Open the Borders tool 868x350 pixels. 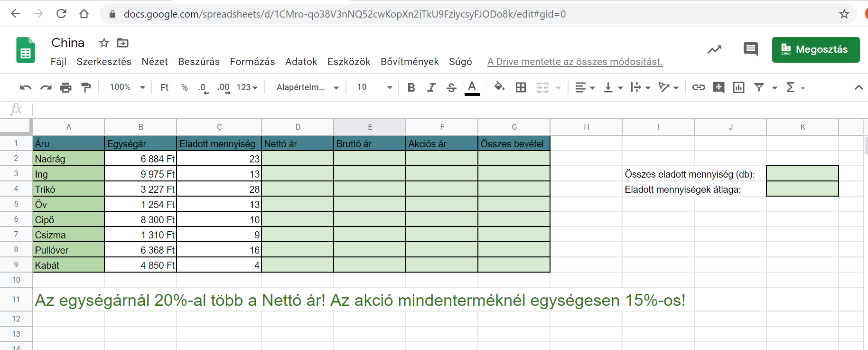click(x=521, y=87)
